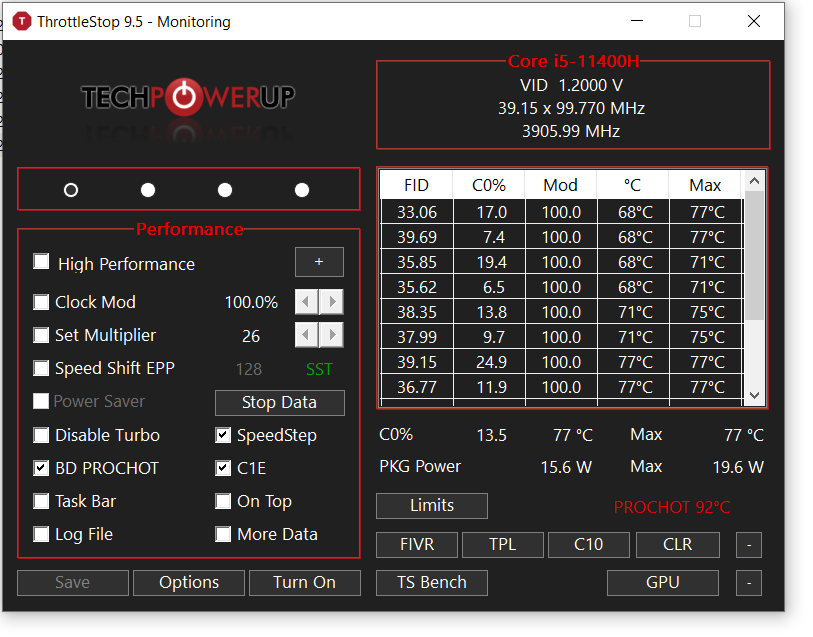The image size is (813, 637).
Task: Check the Speed Shift EPP option
Action: (41, 369)
